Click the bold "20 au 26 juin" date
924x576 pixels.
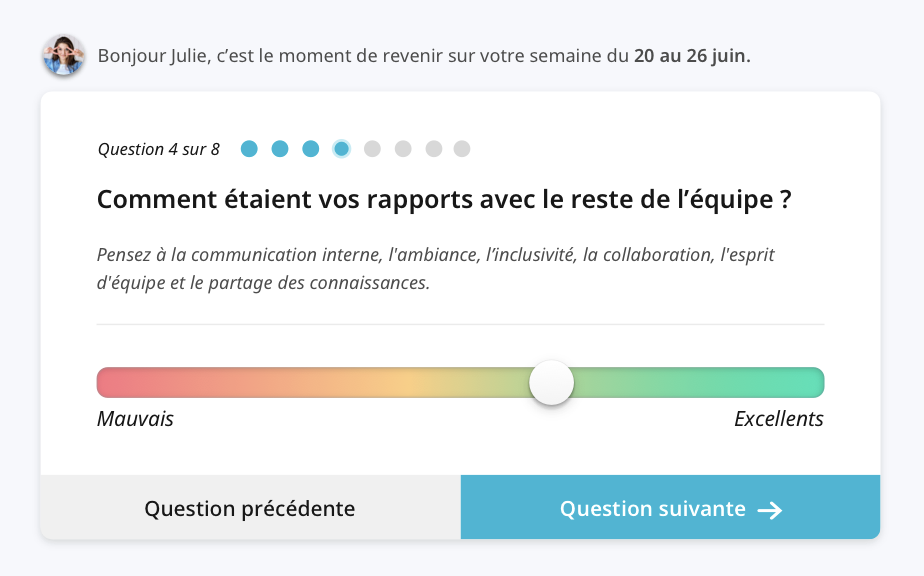692,55
